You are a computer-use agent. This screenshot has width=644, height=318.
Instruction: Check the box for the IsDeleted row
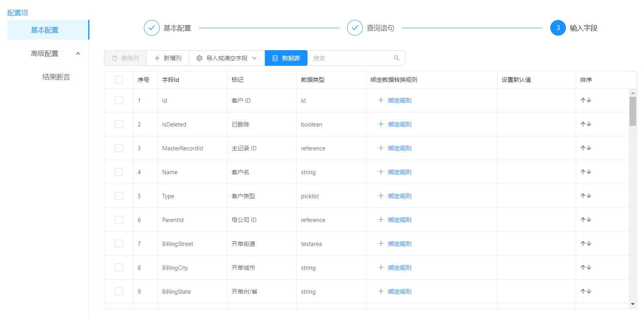(x=119, y=124)
